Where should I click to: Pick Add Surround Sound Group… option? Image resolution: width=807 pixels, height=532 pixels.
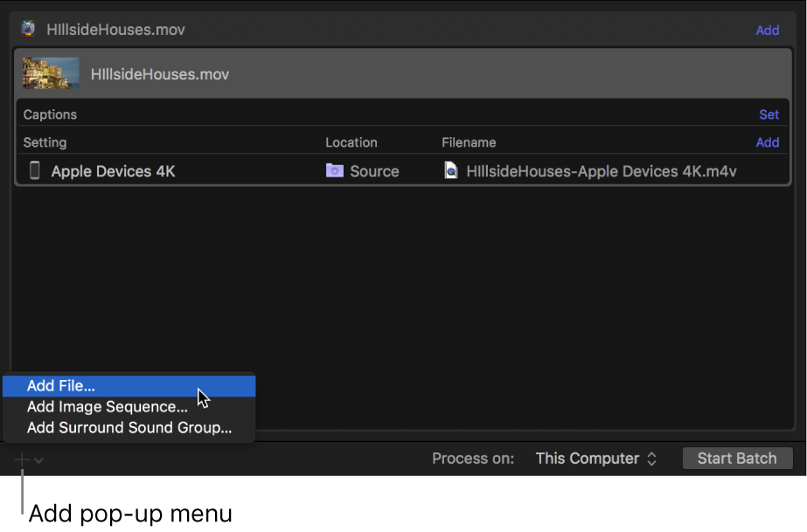pyautogui.click(x=129, y=427)
